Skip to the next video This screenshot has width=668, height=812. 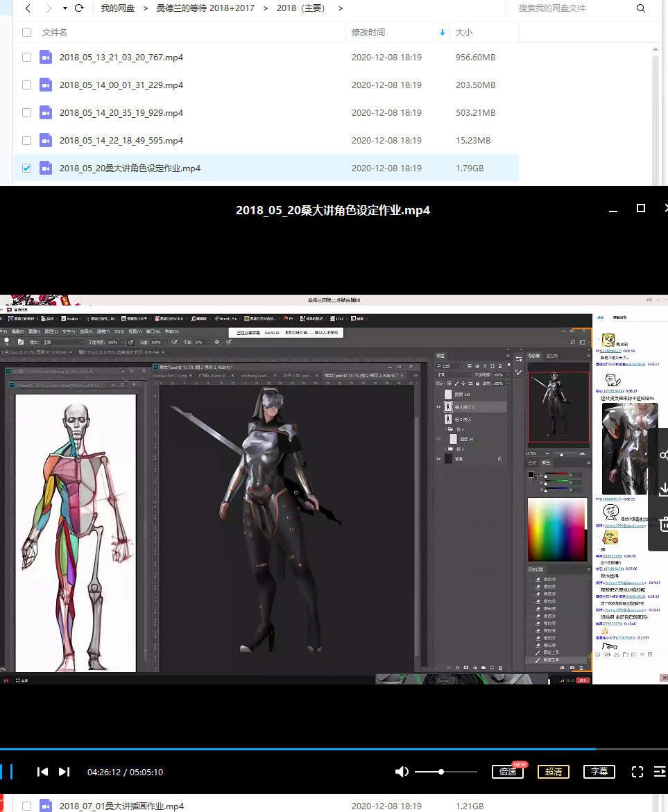coord(65,772)
